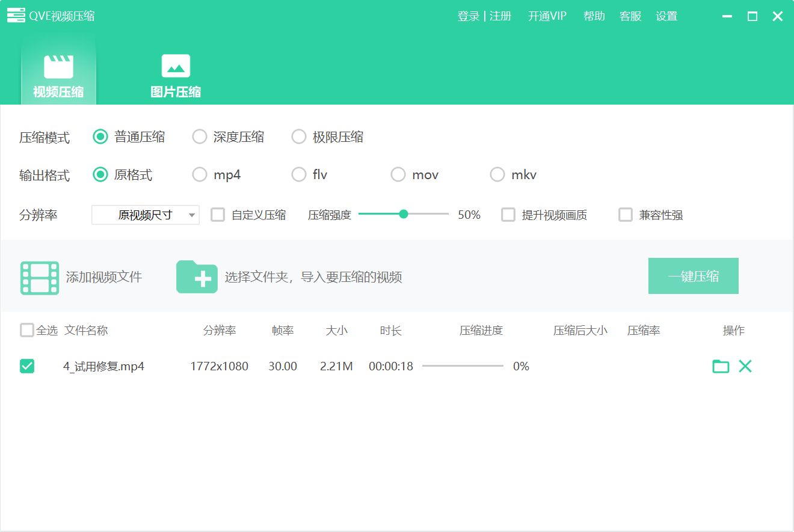Click the 1772x1080 resolution value

pyautogui.click(x=219, y=366)
